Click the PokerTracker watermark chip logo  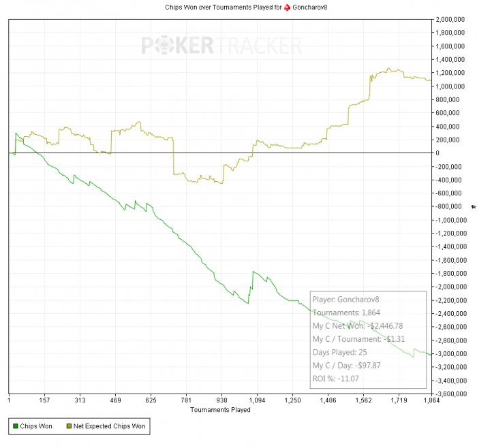[x=164, y=46]
